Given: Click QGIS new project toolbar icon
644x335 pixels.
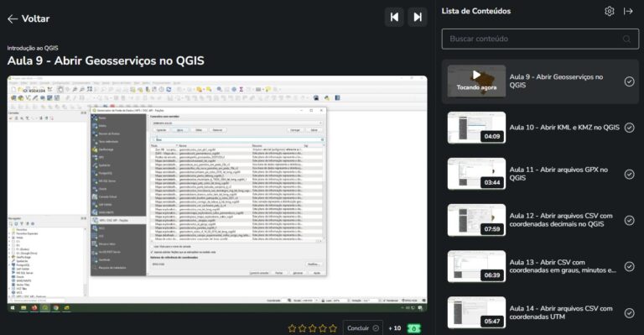Looking at the screenshot, I should click(13, 89).
